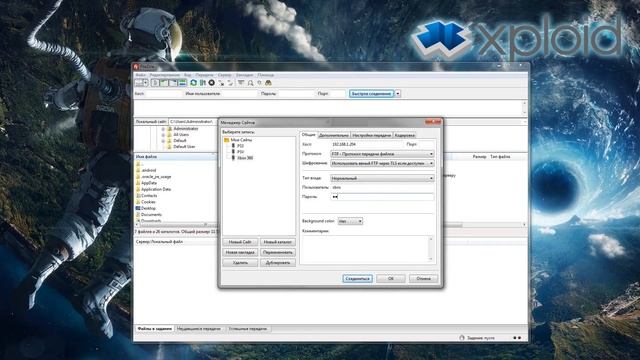
Task: Select the PS3 site entry icon
Action: [x=233, y=146]
